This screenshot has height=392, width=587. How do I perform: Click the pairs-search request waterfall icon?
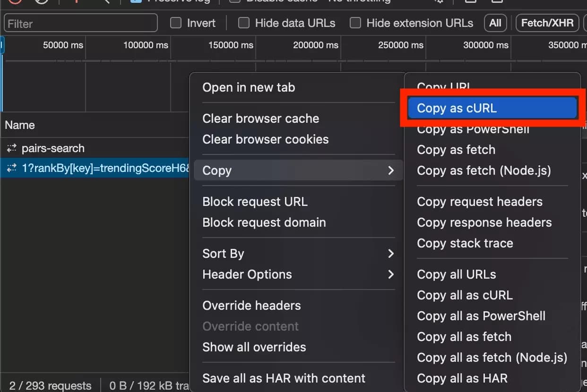pyautogui.click(x=11, y=148)
